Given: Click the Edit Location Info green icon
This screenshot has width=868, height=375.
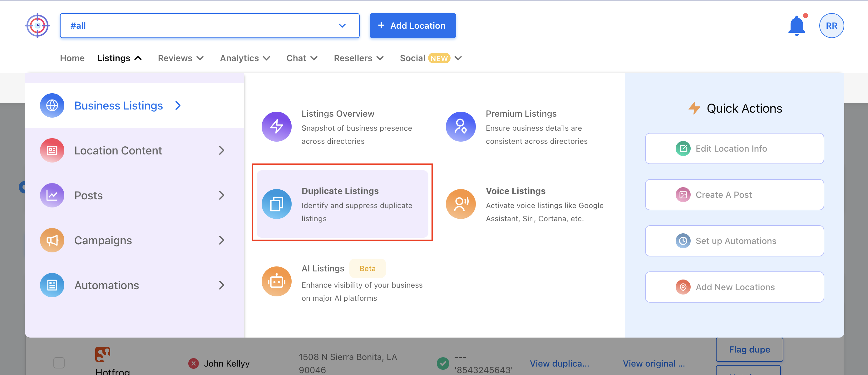Looking at the screenshot, I should (x=683, y=149).
